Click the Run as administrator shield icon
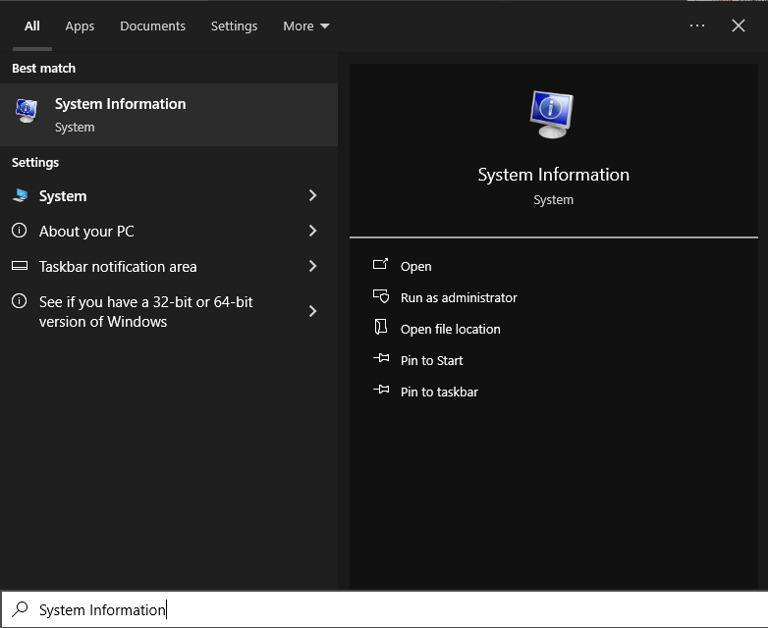This screenshot has height=628, width=768. coord(381,296)
